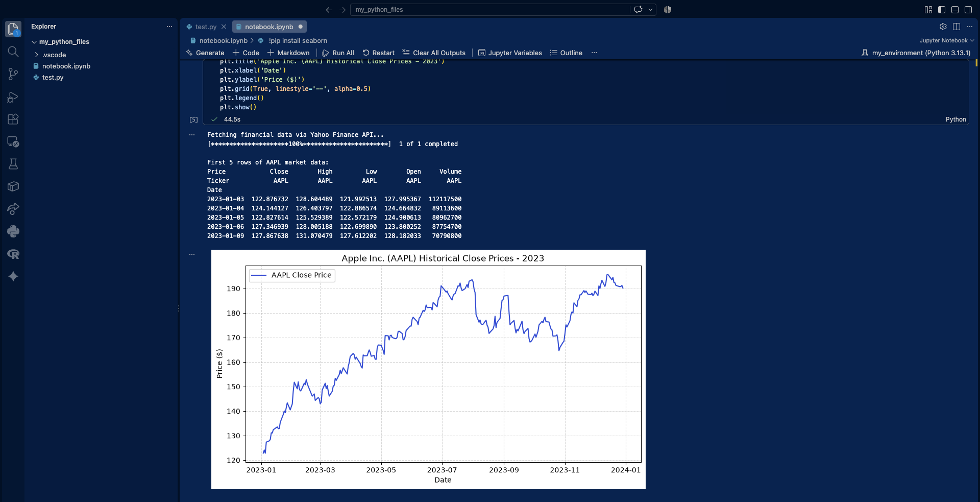Select kernel my_environment (Python 3.13.1)

pos(916,53)
